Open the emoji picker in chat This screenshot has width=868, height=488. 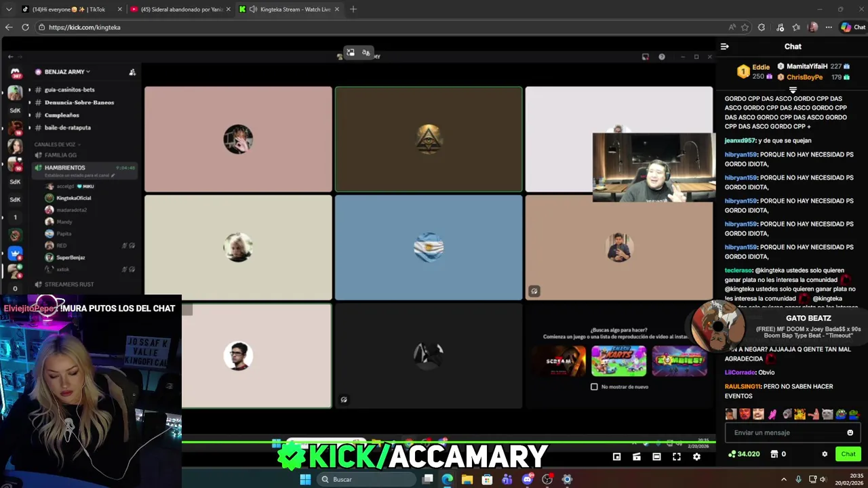[x=850, y=432]
